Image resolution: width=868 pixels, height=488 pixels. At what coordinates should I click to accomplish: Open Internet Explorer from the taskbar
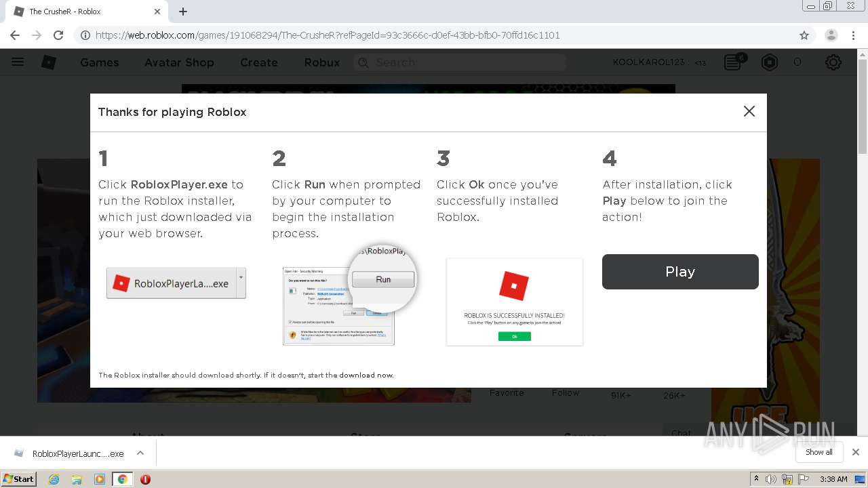(x=54, y=479)
